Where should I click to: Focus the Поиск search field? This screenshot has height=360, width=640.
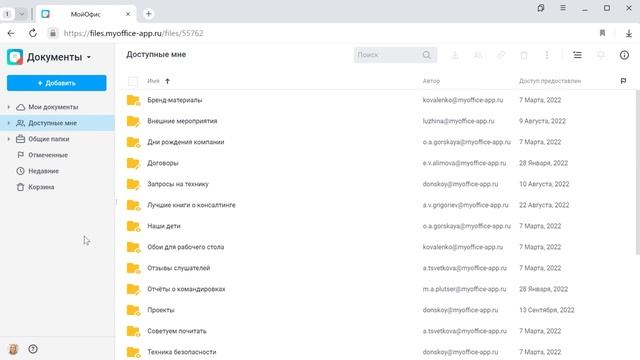pos(395,55)
